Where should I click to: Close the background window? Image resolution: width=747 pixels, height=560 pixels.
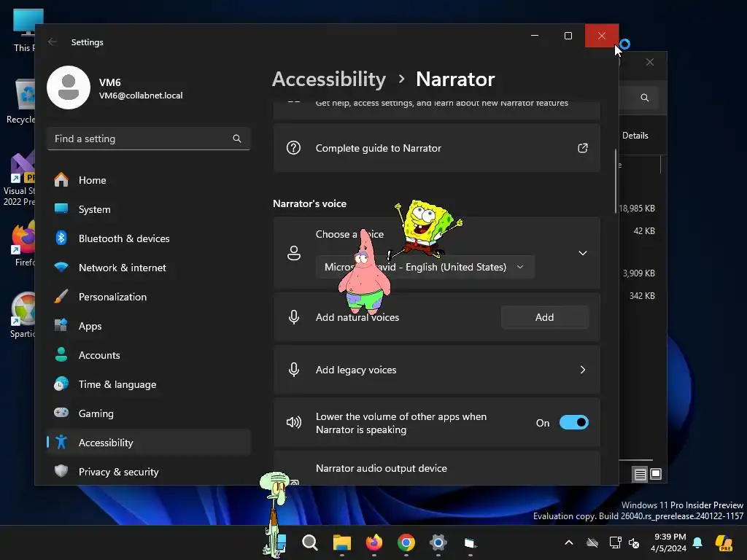click(x=650, y=63)
